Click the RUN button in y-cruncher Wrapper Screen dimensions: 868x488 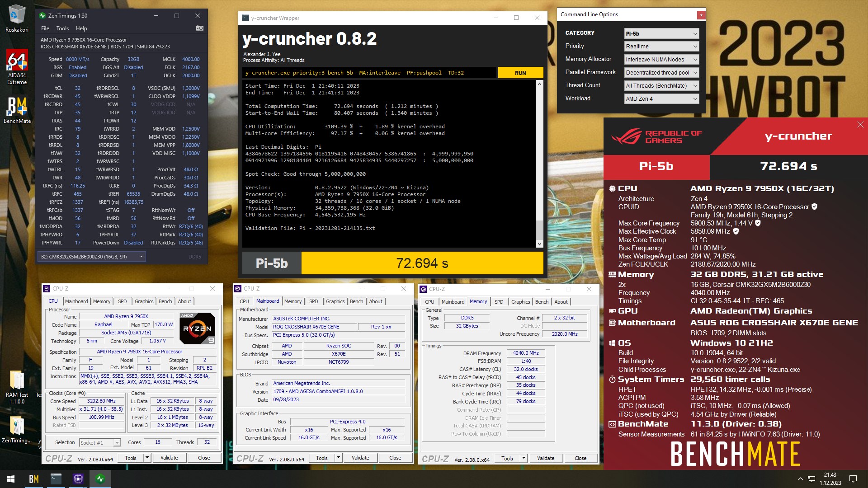coord(520,73)
